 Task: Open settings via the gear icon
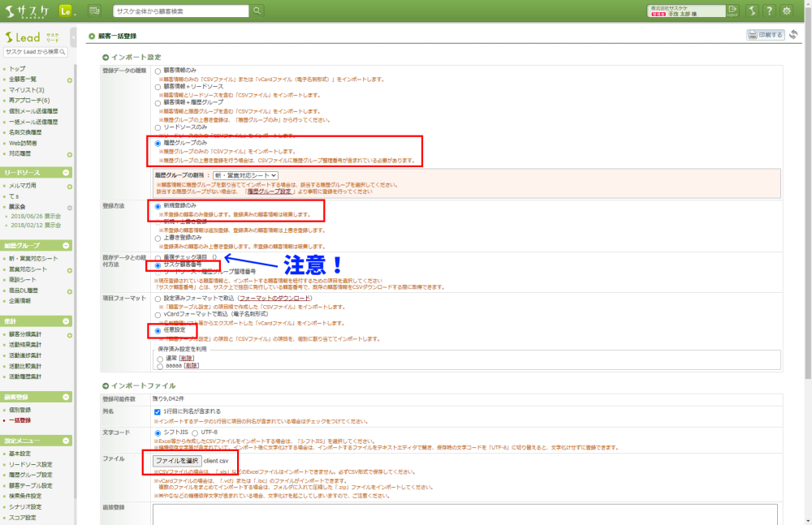tap(786, 11)
